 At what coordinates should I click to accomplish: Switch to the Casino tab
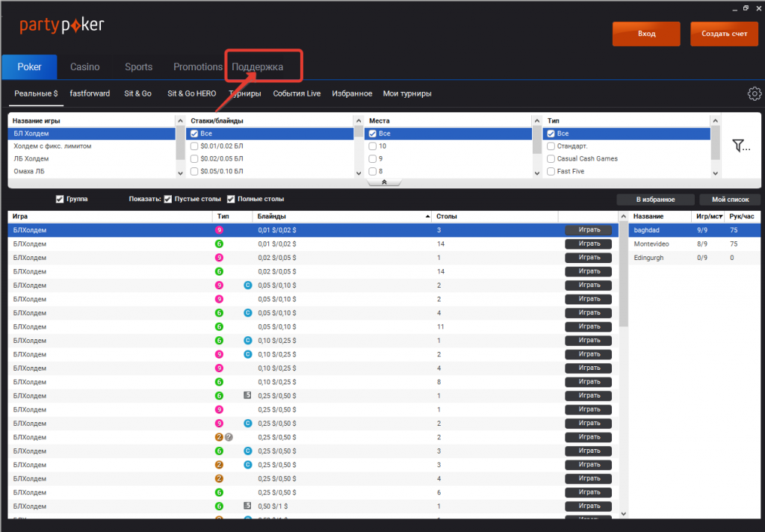pyautogui.click(x=84, y=67)
